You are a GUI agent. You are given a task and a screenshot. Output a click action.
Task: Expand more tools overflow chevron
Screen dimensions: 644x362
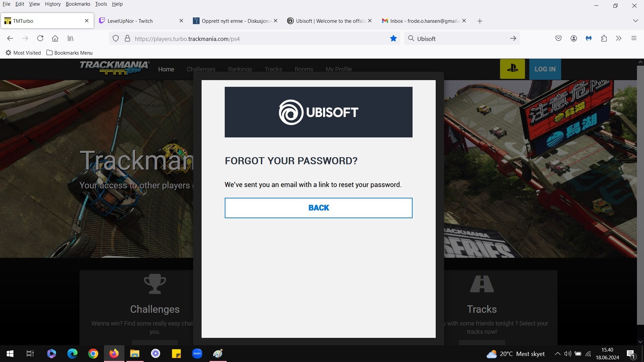click(x=619, y=39)
